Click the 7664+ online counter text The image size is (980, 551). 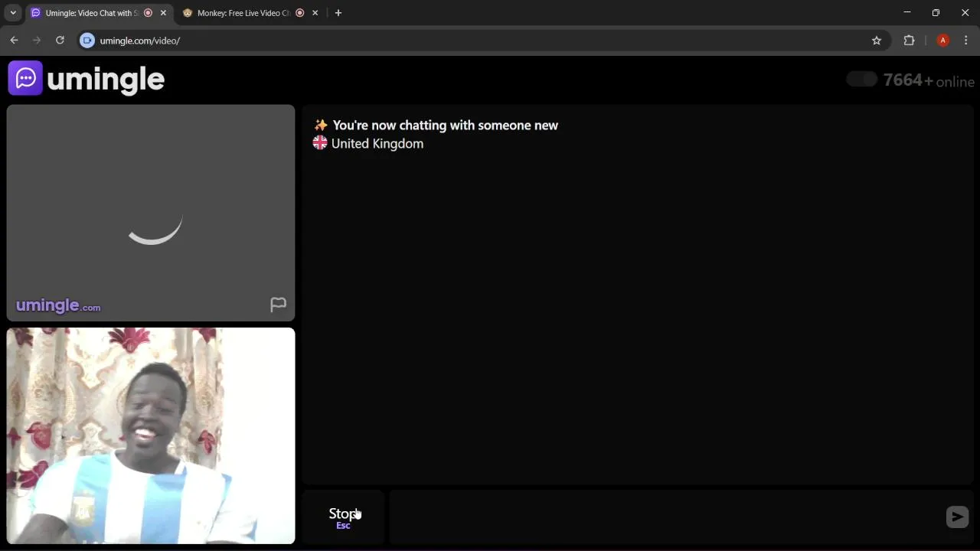pyautogui.click(x=929, y=80)
